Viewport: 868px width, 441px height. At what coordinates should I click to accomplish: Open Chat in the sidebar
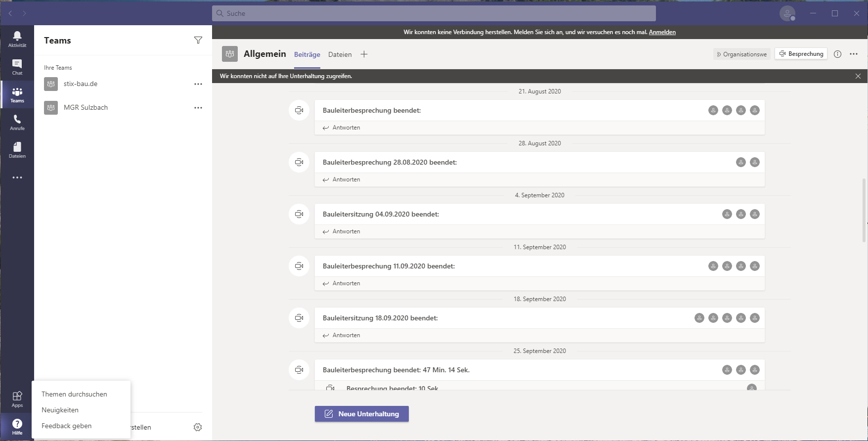click(17, 67)
